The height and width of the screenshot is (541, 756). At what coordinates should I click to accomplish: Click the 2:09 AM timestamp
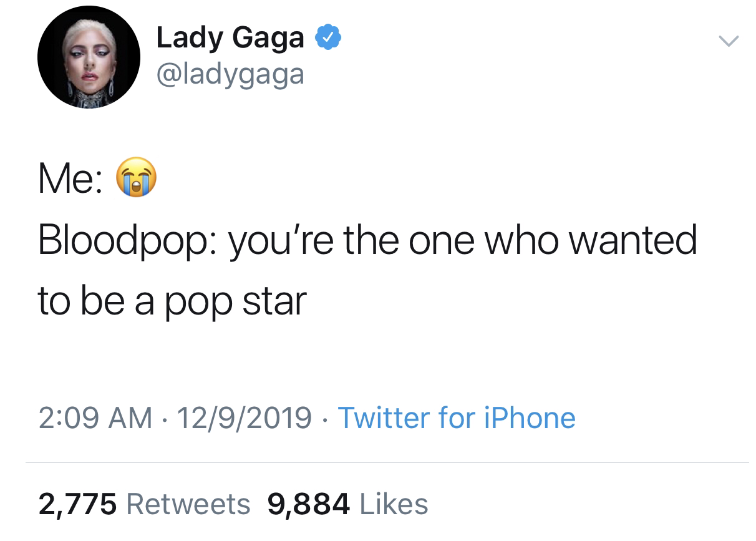click(x=95, y=417)
